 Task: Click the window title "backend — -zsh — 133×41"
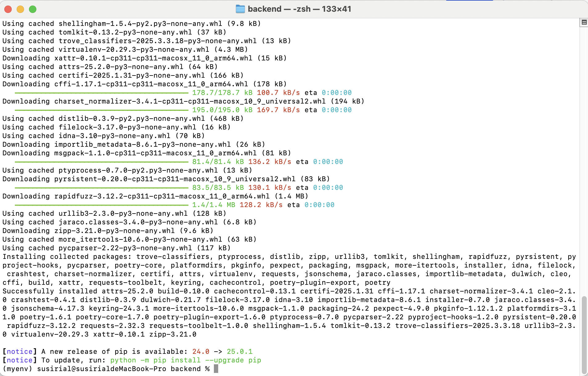[300, 9]
